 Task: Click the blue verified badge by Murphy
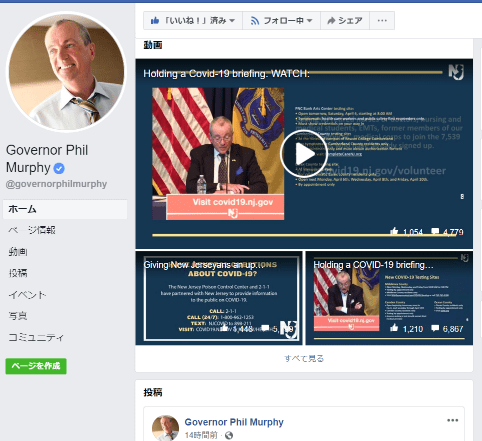pyautogui.click(x=59, y=169)
